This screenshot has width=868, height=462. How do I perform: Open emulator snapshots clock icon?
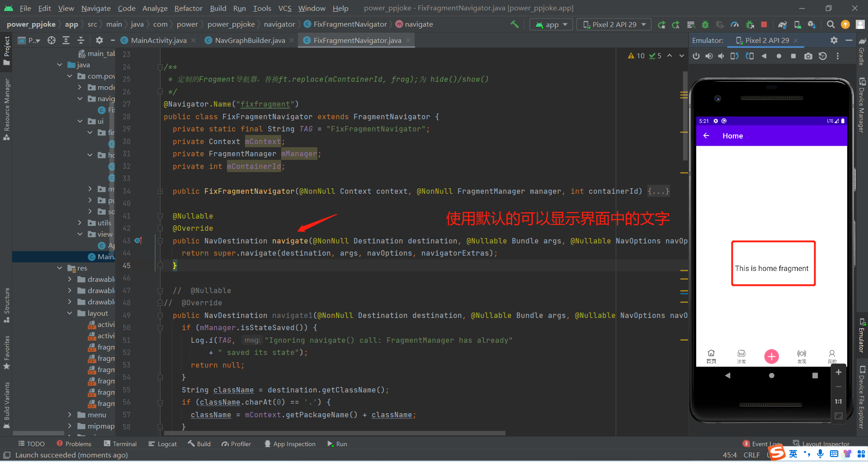(x=823, y=56)
